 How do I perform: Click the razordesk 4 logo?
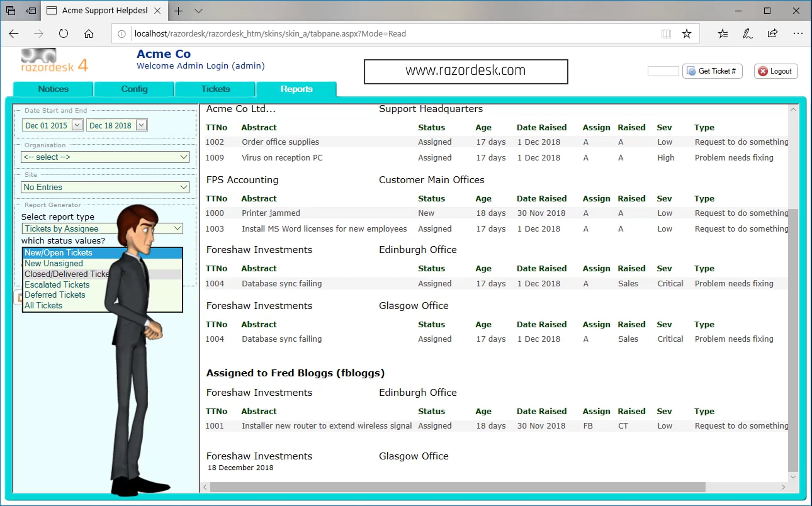54,60
